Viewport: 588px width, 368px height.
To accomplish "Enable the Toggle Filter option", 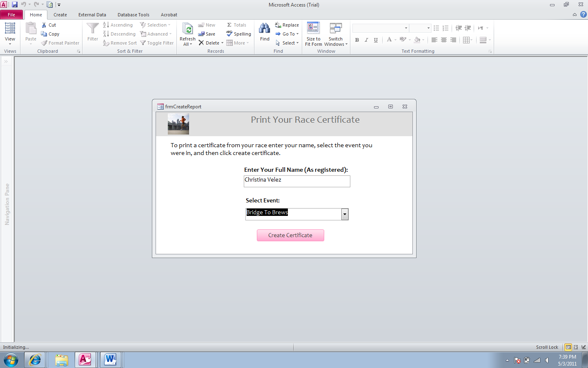I will (157, 43).
